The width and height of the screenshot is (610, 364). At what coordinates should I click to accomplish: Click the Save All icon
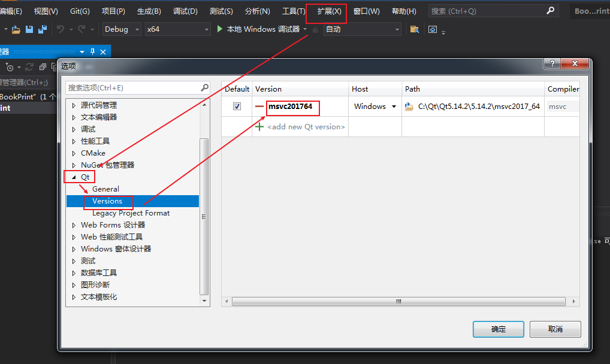click(43, 29)
